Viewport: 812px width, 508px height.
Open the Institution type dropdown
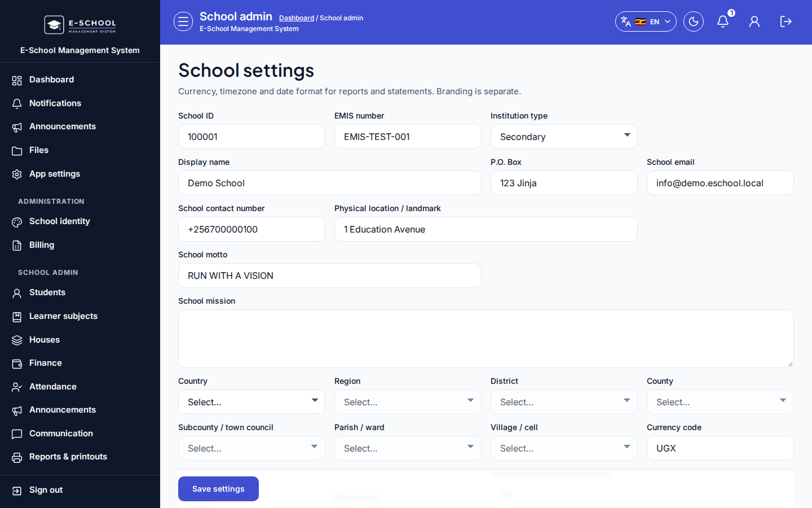click(x=564, y=137)
